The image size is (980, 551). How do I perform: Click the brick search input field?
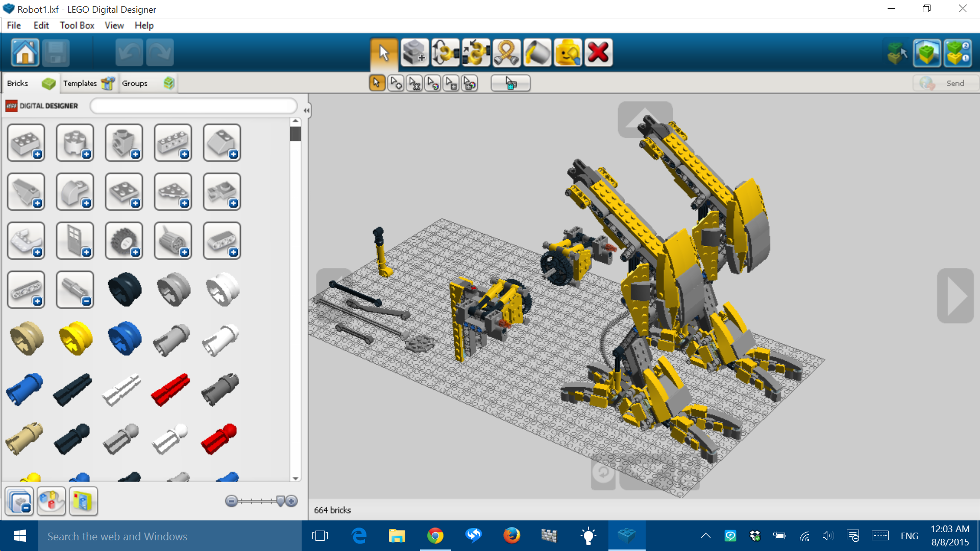click(x=193, y=106)
